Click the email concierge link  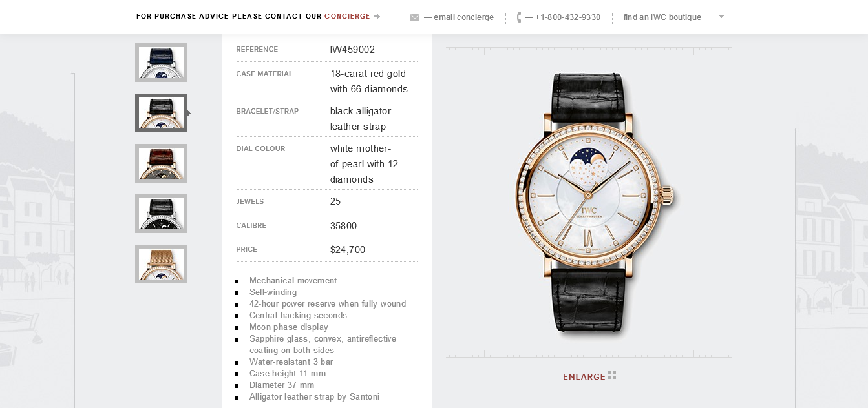pos(459,17)
